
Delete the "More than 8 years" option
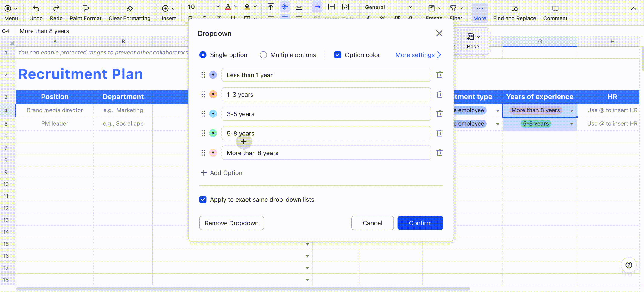tap(439, 153)
